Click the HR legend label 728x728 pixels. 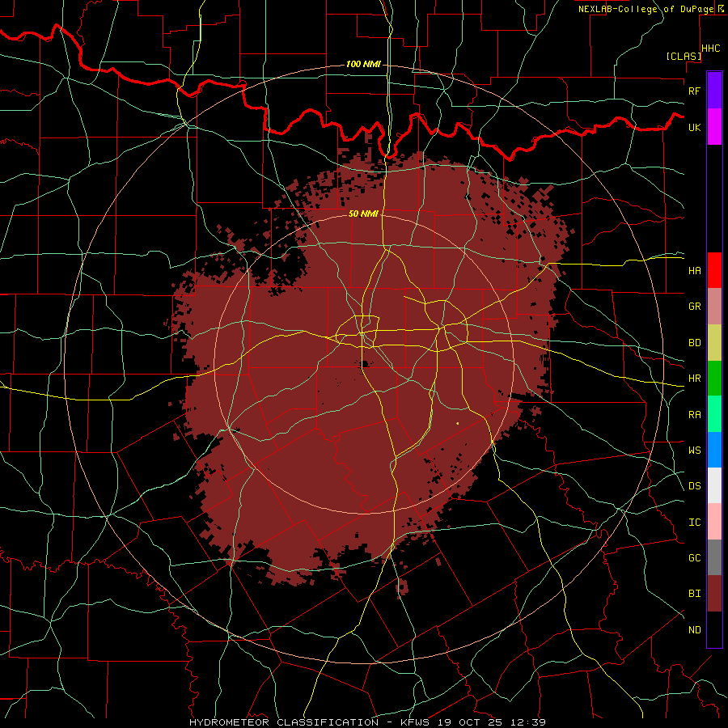[695, 379]
